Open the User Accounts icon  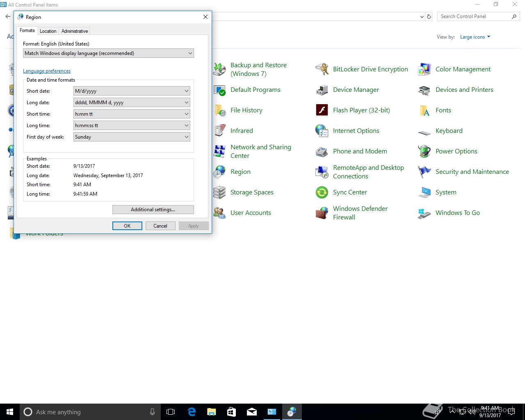tap(219, 213)
